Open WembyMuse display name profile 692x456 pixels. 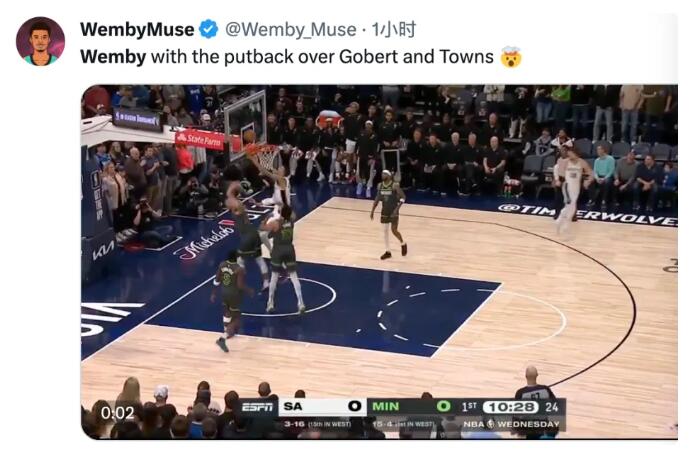[137, 30]
